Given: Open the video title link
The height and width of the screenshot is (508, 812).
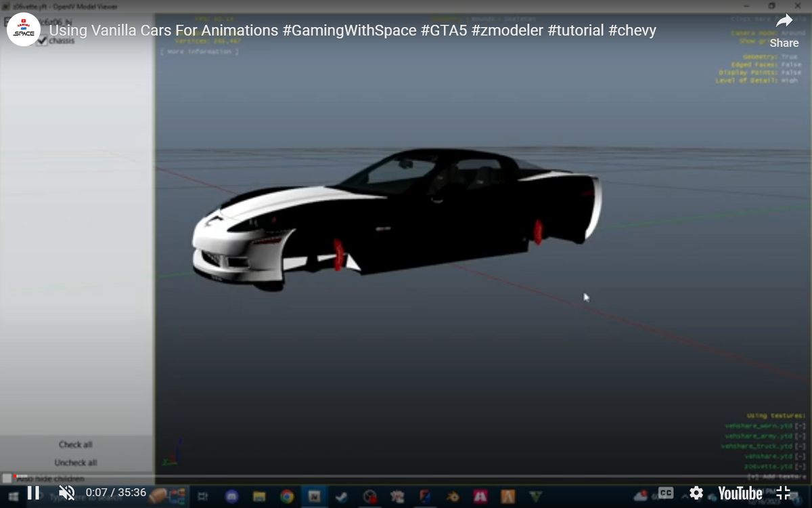Looking at the screenshot, I should (x=353, y=30).
